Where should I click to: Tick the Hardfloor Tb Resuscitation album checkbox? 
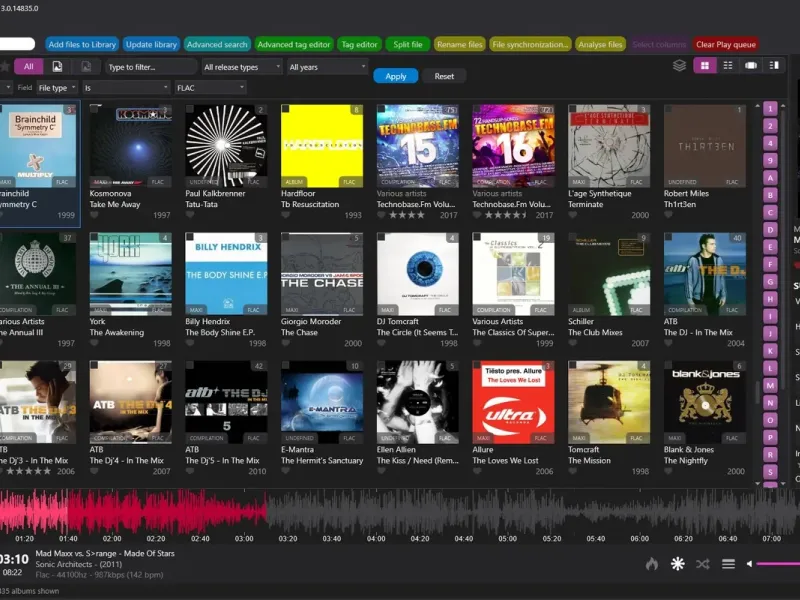pos(286,109)
